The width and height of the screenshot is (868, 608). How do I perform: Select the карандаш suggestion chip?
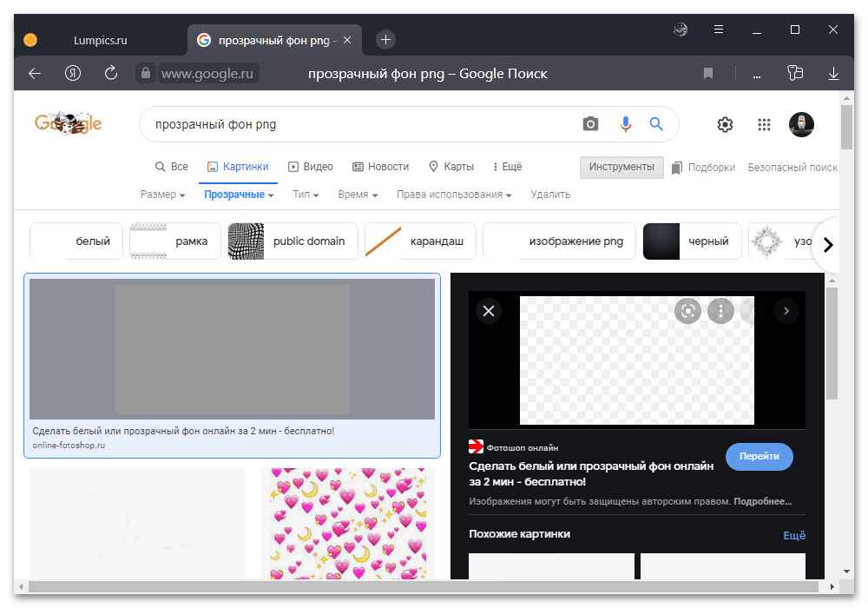[421, 241]
